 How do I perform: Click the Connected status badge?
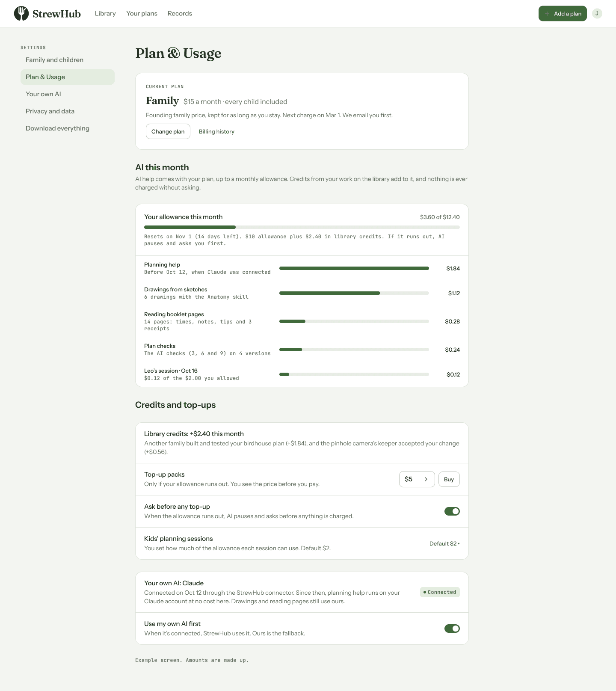[x=440, y=592]
